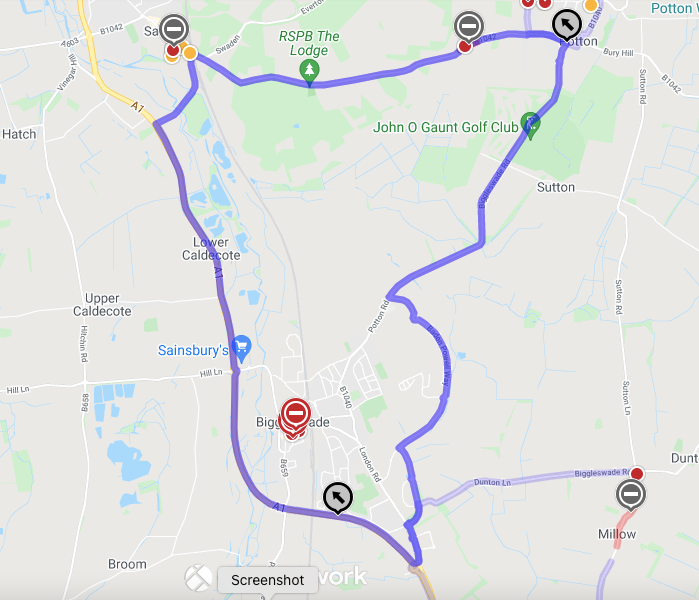Image resolution: width=699 pixels, height=600 pixels.
Task: Click the Potton town label in the corner
Action: (674, 8)
